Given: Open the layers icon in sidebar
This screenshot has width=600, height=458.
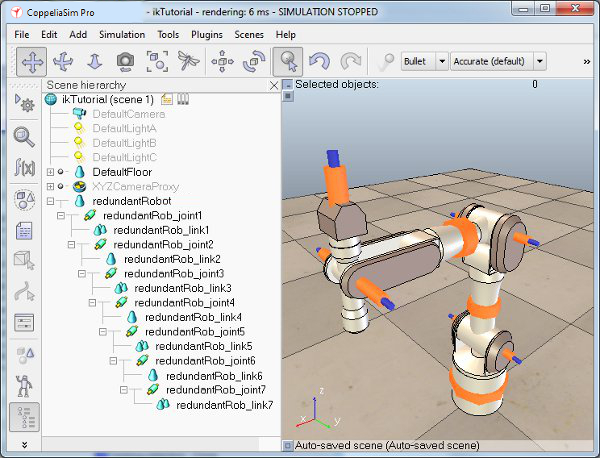Looking at the screenshot, I should pos(24,355).
